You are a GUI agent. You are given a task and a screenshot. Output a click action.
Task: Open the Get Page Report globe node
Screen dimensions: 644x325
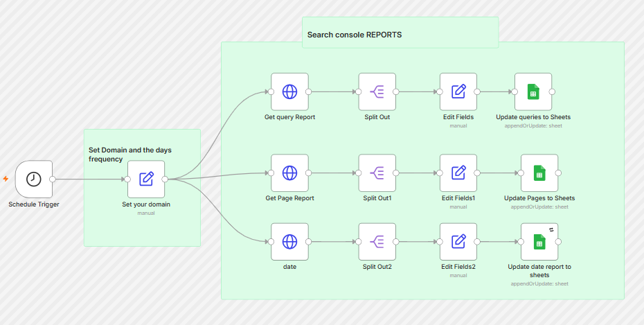289,173
